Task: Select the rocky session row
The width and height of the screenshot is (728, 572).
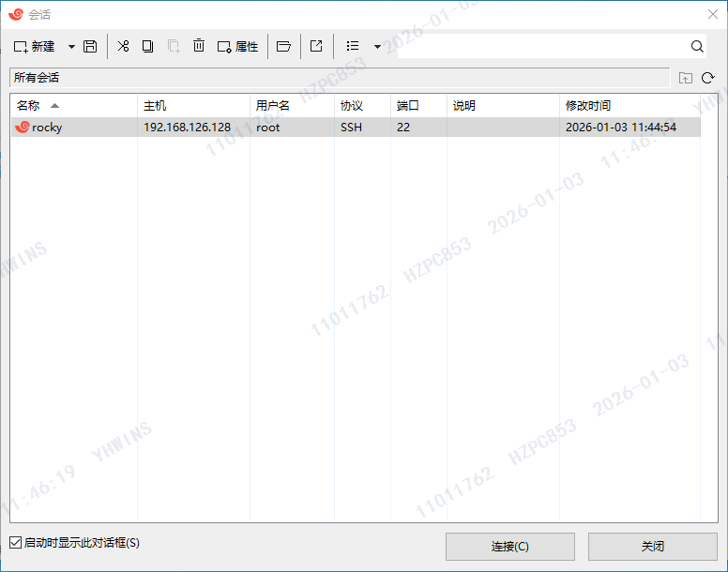Action: (x=356, y=128)
